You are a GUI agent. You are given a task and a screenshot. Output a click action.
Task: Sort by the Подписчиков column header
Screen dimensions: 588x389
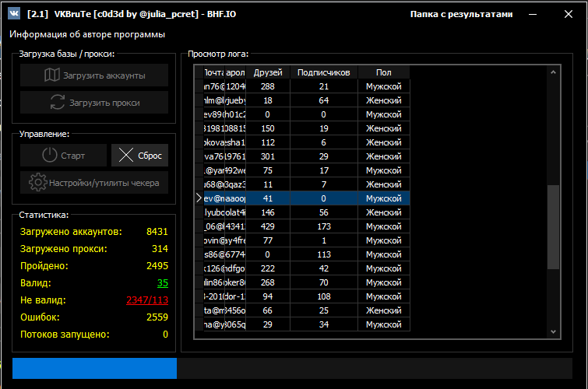coord(324,72)
